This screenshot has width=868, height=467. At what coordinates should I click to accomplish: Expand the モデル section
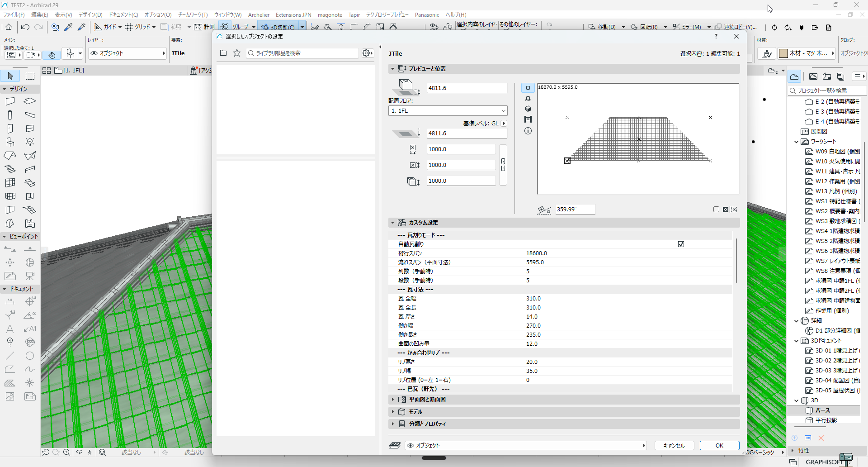(392, 412)
